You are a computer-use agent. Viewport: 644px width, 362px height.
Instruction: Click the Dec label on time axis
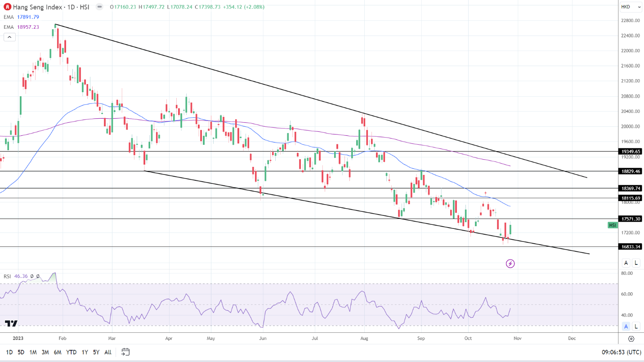(x=572, y=338)
